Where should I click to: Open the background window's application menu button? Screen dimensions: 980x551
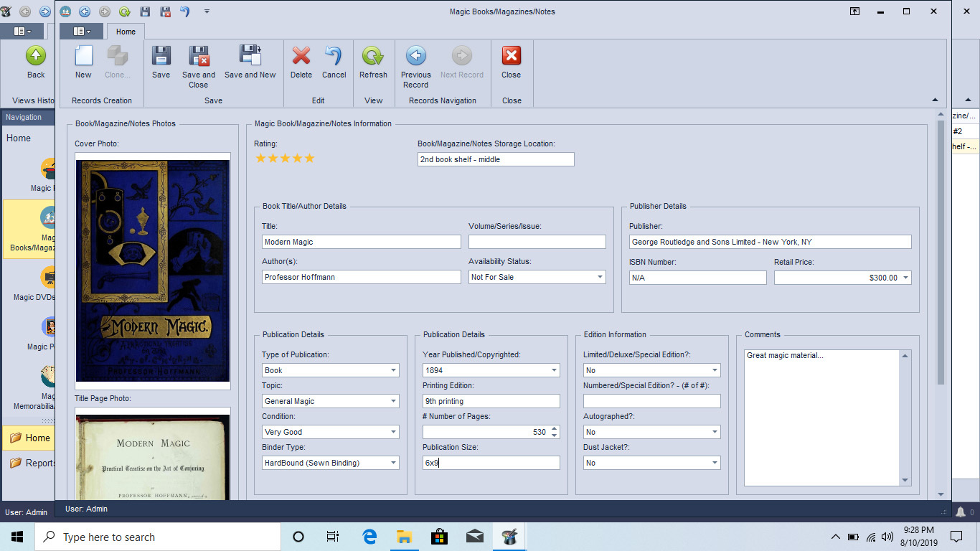tap(22, 32)
